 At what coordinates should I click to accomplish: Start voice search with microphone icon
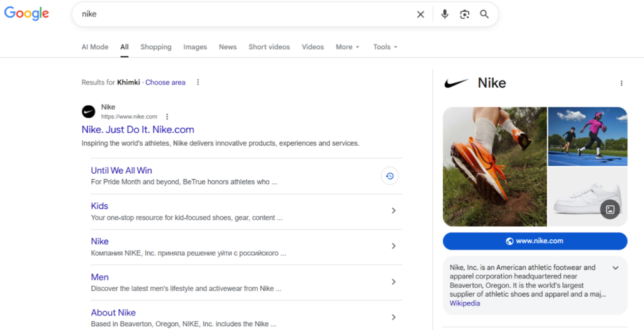pyautogui.click(x=445, y=14)
